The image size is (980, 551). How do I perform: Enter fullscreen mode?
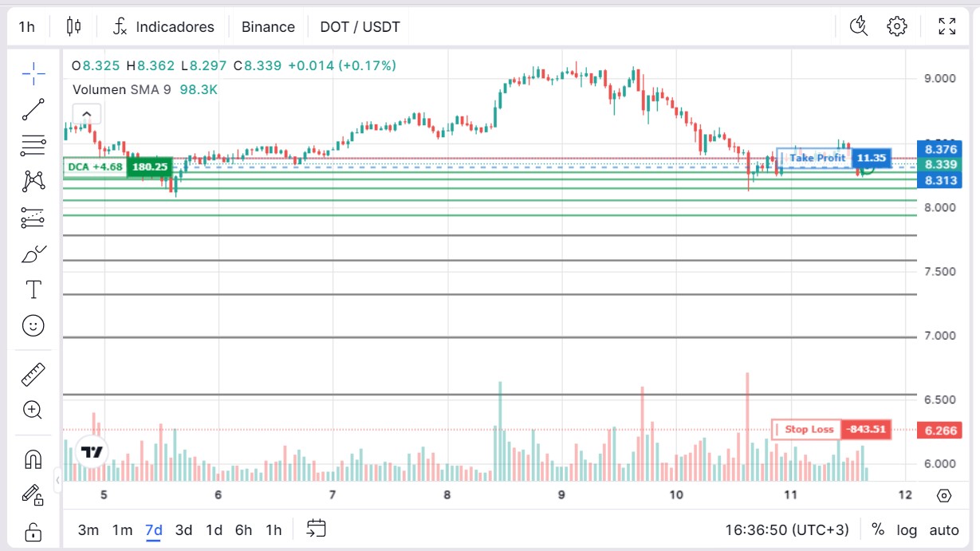947,26
